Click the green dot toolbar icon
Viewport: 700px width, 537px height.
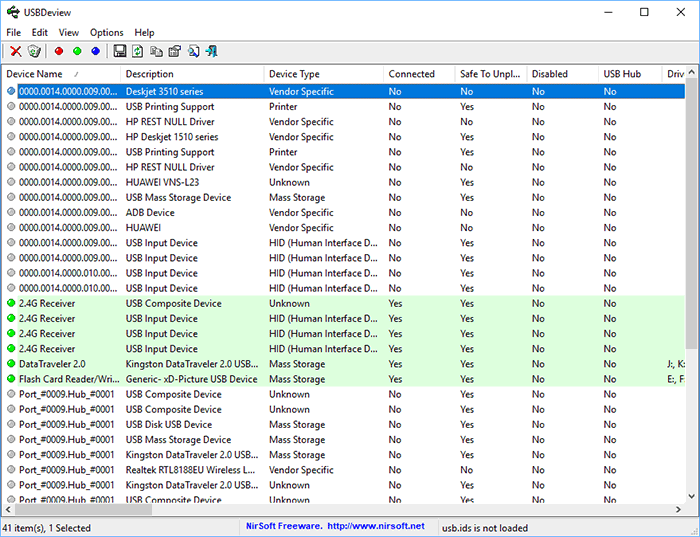pyautogui.click(x=77, y=51)
